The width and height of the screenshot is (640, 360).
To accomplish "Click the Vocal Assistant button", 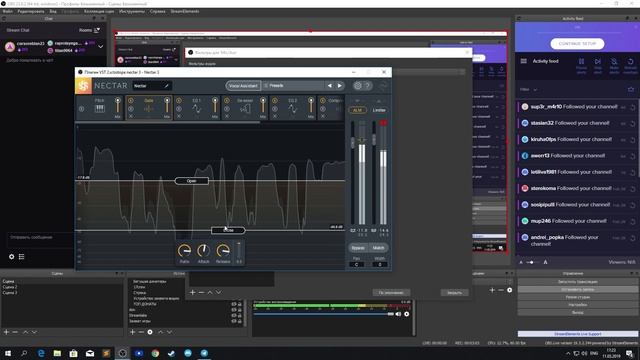I will [243, 86].
